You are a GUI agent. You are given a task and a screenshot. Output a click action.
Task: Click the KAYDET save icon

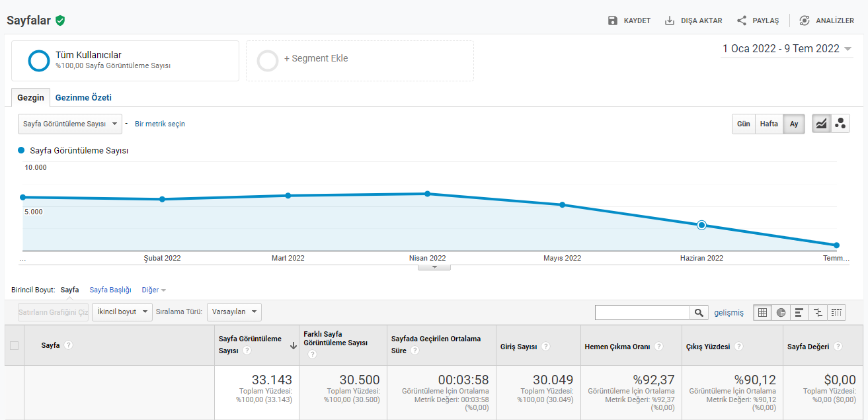(613, 21)
